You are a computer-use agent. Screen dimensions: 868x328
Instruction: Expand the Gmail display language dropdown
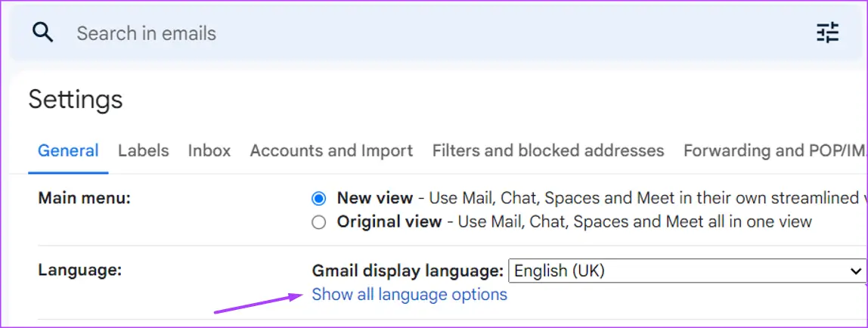coord(687,271)
